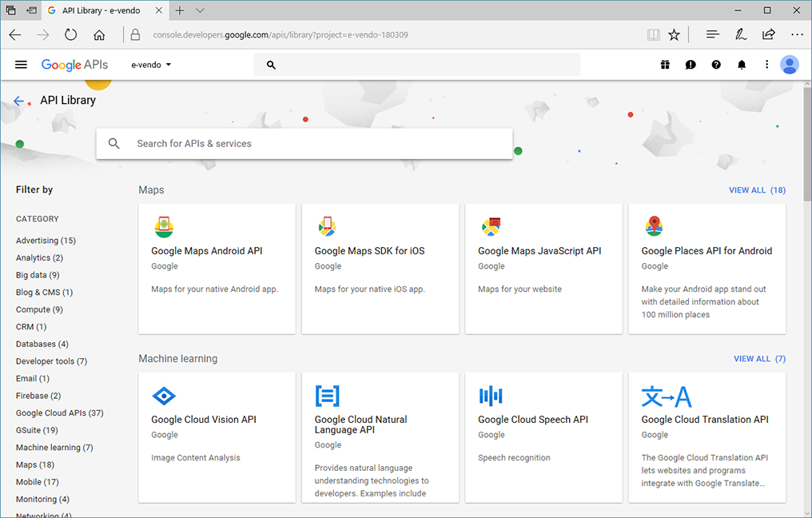
Task: Click the Google Maps JavaScript API icon
Action: (491, 226)
